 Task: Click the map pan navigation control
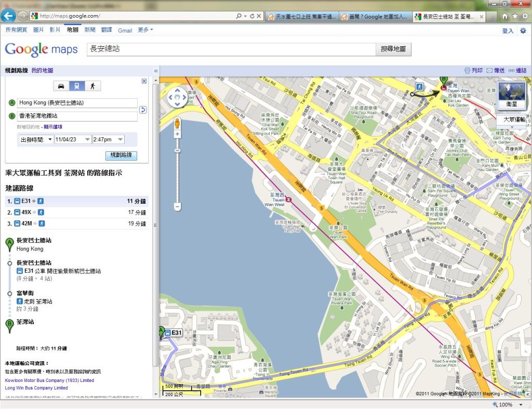tap(177, 97)
